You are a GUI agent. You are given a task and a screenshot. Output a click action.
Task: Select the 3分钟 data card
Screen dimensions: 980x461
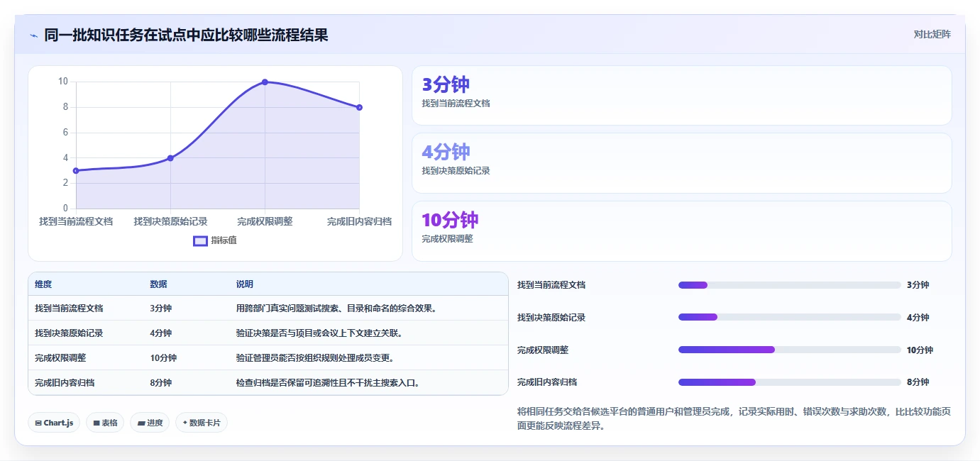tap(681, 95)
